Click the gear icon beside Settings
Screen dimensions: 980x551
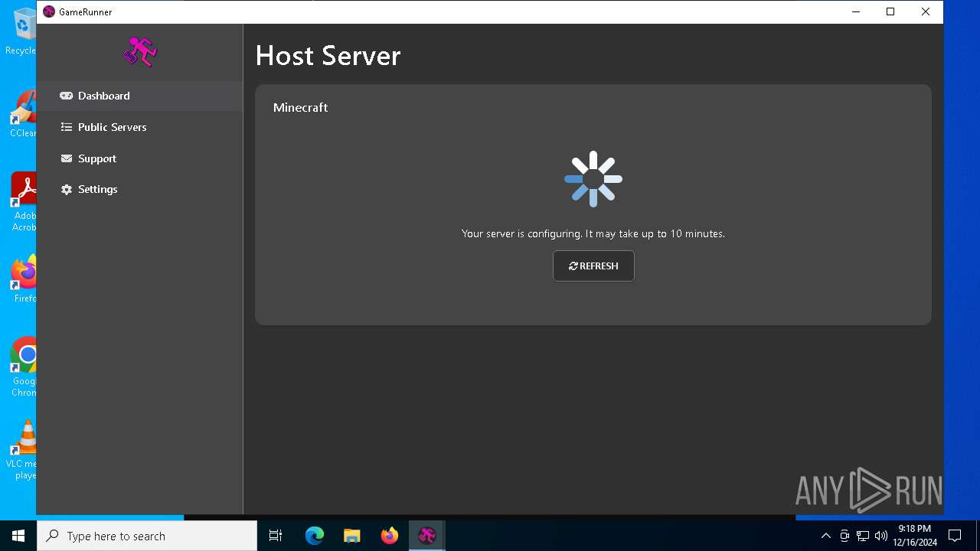(x=67, y=189)
